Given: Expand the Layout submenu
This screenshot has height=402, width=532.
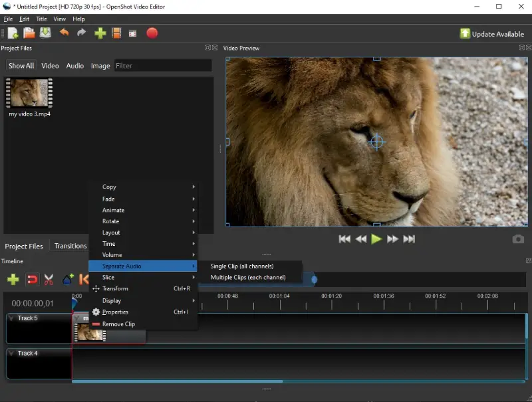Looking at the screenshot, I should pos(143,233).
